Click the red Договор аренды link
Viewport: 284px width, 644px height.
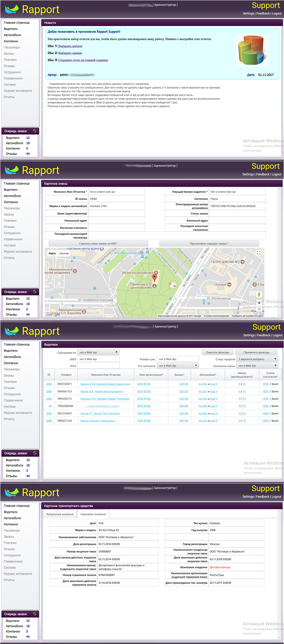[x=220, y=567]
